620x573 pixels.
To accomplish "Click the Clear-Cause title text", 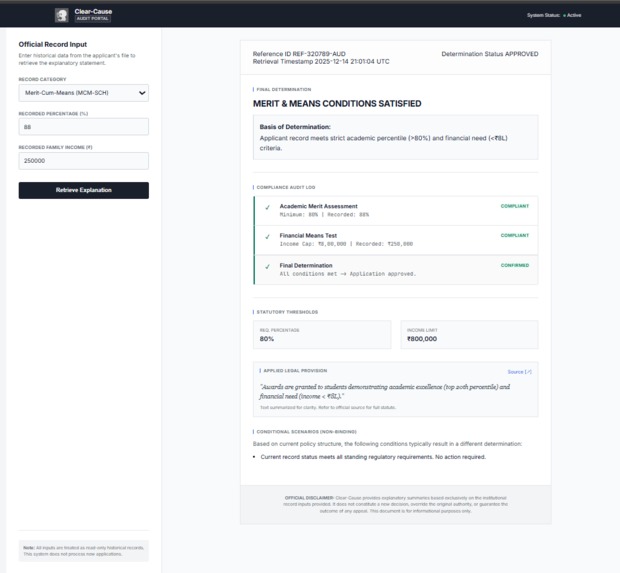I will (x=93, y=11).
